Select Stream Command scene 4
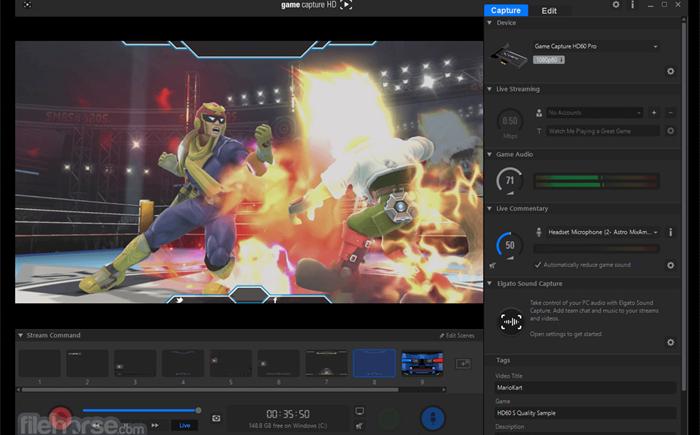700x435 pixels. [183, 363]
